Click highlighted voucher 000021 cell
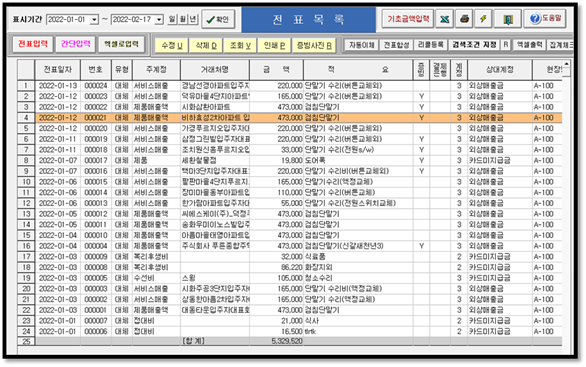 pos(96,118)
